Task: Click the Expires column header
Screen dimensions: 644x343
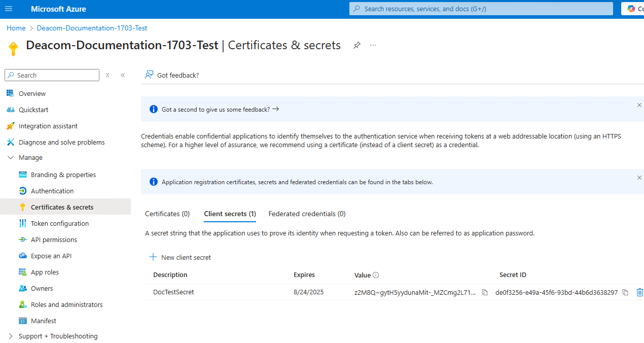Action: pyautogui.click(x=304, y=275)
